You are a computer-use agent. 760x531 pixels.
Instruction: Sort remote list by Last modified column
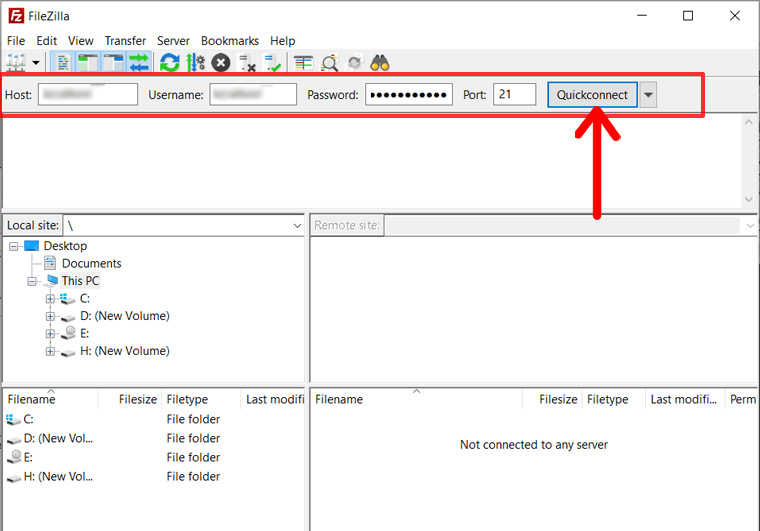click(684, 399)
